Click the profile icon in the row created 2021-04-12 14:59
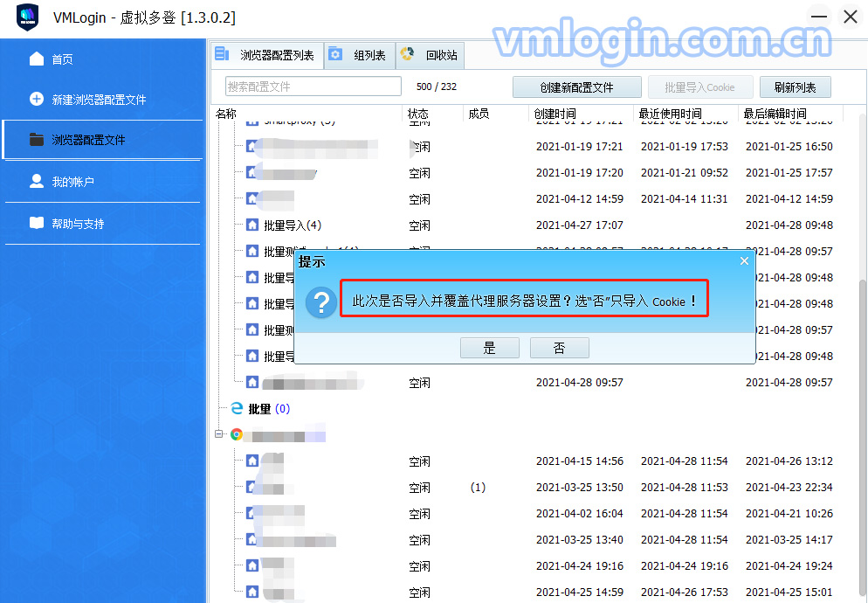This screenshot has width=868, height=603. (252, 198)
